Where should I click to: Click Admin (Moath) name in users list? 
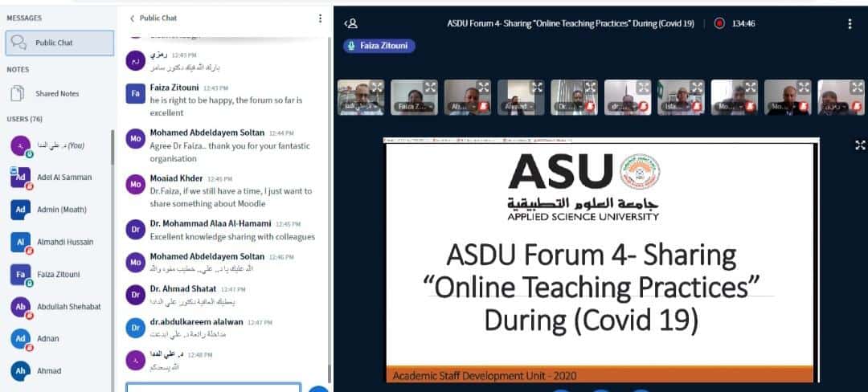coord(62,210)
